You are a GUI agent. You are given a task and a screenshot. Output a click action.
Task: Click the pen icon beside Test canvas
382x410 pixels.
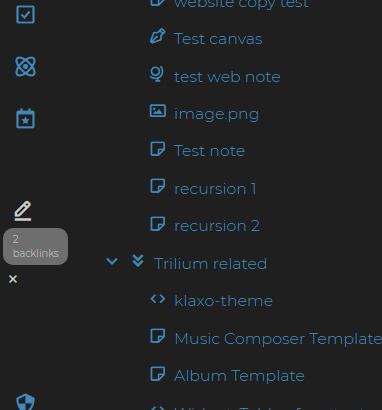pyautogui.click(x=158, y=37)
